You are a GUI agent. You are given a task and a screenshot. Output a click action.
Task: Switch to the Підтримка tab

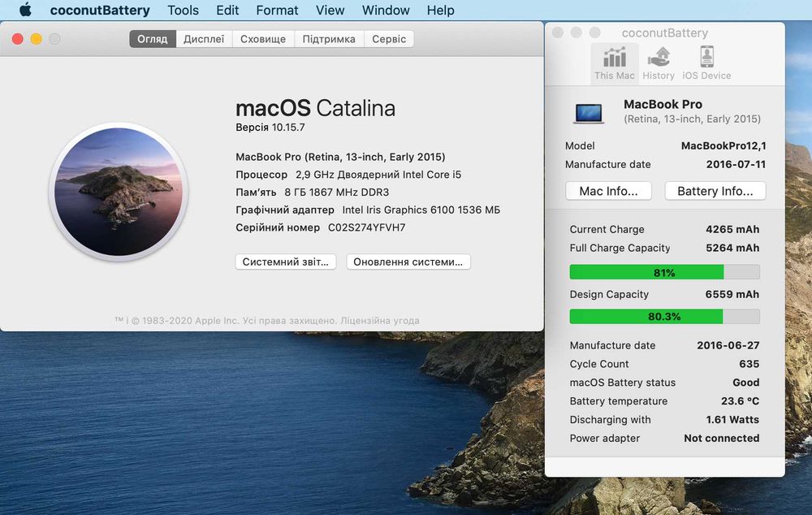pos(329,39)
